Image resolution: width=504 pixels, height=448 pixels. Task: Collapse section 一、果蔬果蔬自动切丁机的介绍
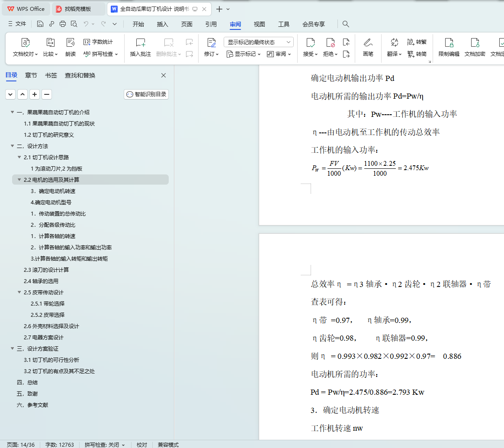click(12, 112)
